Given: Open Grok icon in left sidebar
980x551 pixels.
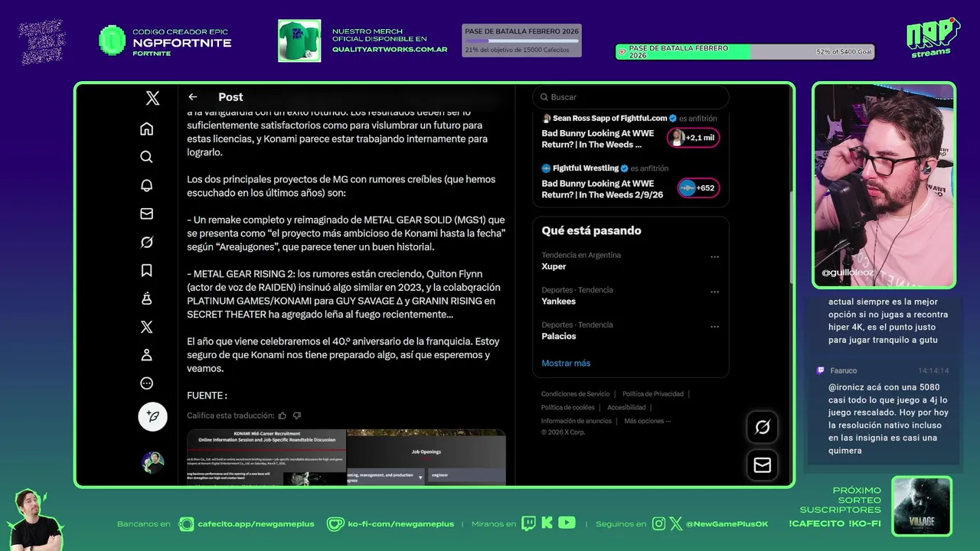Looking at the screenshot, I should click(x=146, y=242).
